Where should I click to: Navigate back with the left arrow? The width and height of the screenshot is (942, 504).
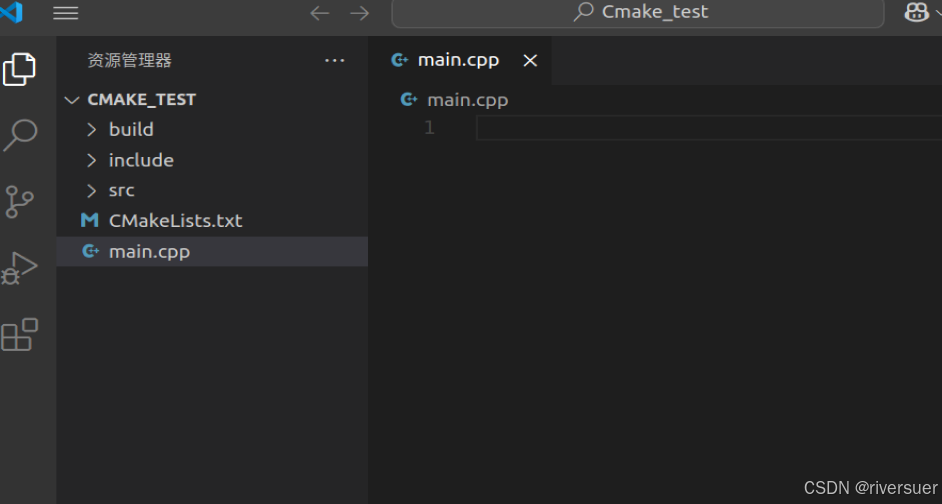pyautogui.click(x=320, y=13)
